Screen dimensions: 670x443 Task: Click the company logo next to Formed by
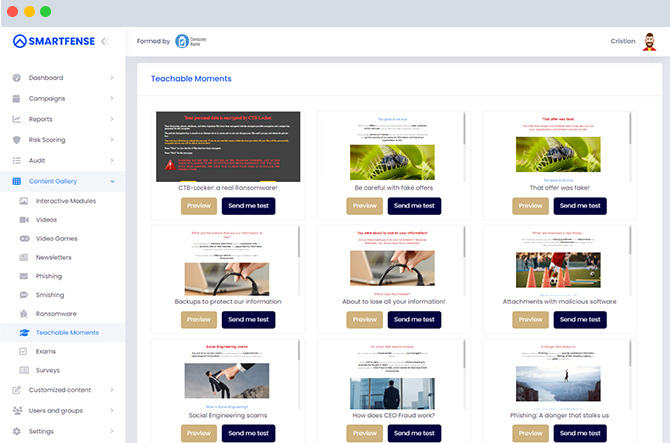point(191,41)
